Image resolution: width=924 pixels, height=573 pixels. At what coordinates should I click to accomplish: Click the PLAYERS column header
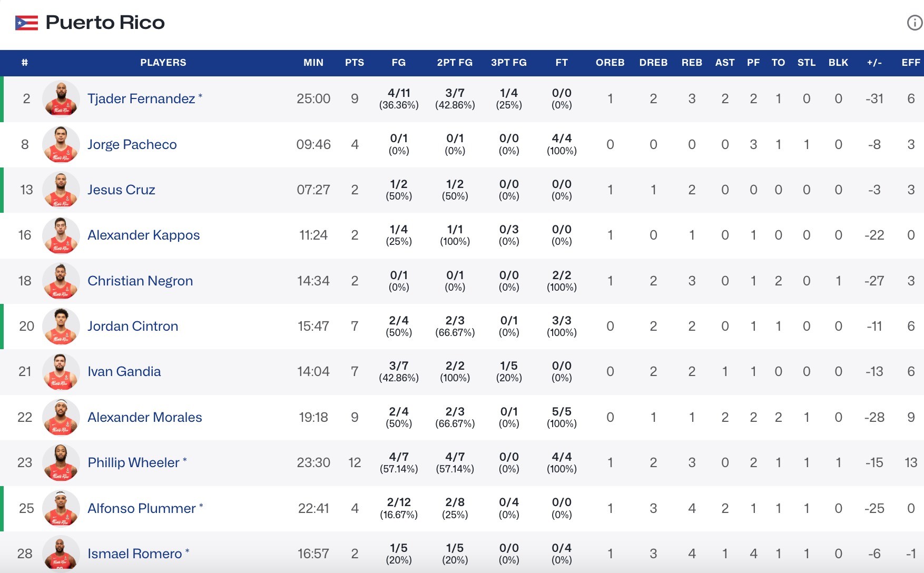[x=163, y=63]
